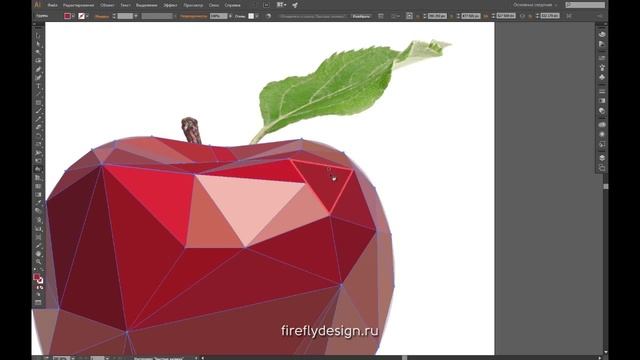Open the Color panel icon

tap(602, 34)
